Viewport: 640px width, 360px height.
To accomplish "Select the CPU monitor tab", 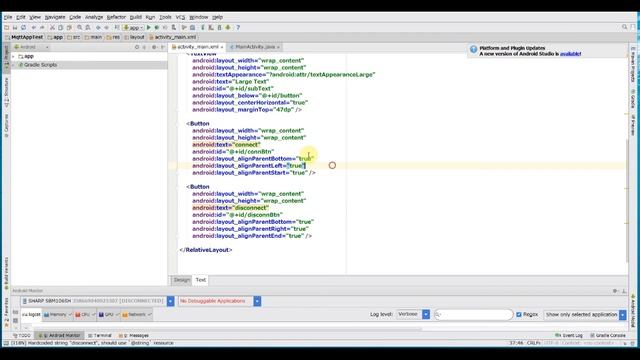I will [x=85, y=314].
